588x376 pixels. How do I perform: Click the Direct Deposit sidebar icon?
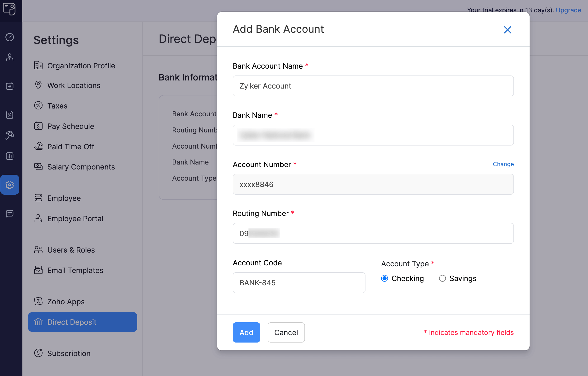38,322
